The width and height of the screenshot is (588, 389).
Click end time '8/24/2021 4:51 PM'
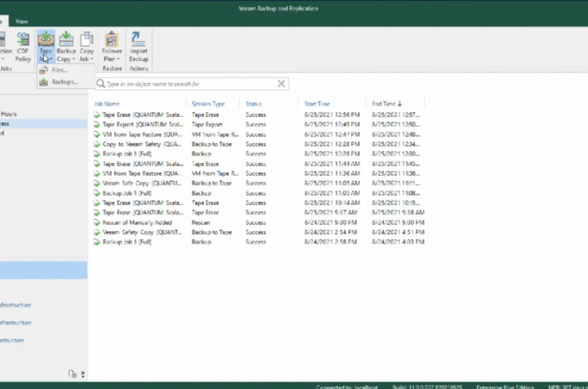coord(398,232)
